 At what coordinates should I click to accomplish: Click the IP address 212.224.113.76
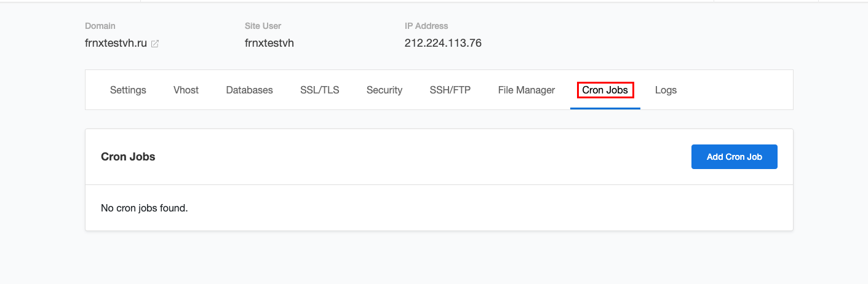click(443, 43)
